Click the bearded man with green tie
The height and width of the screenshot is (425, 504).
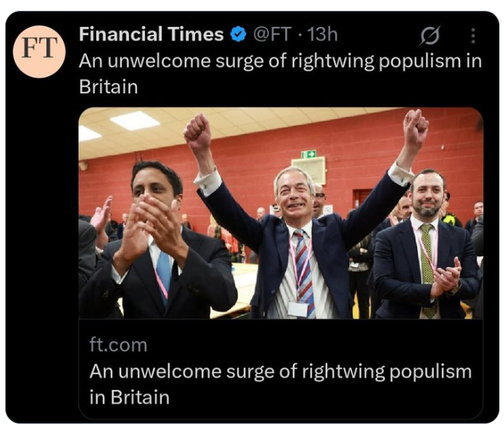tap(426, 248)
